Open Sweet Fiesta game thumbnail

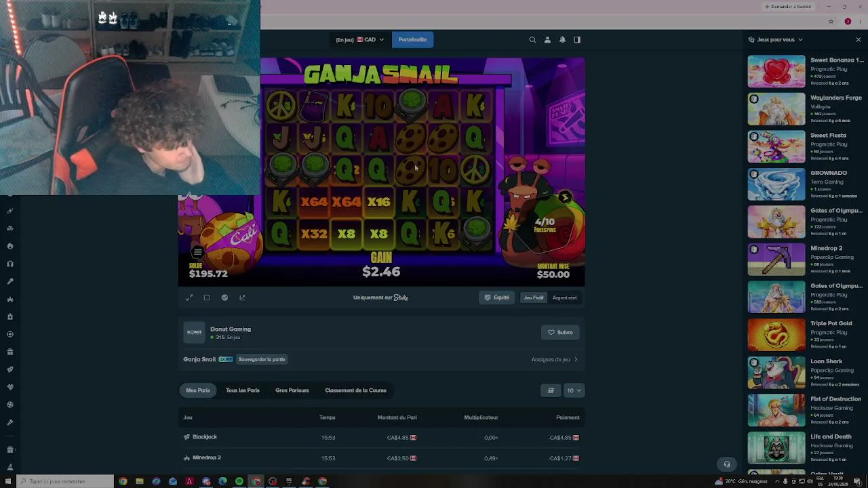(x=776, y=146)
